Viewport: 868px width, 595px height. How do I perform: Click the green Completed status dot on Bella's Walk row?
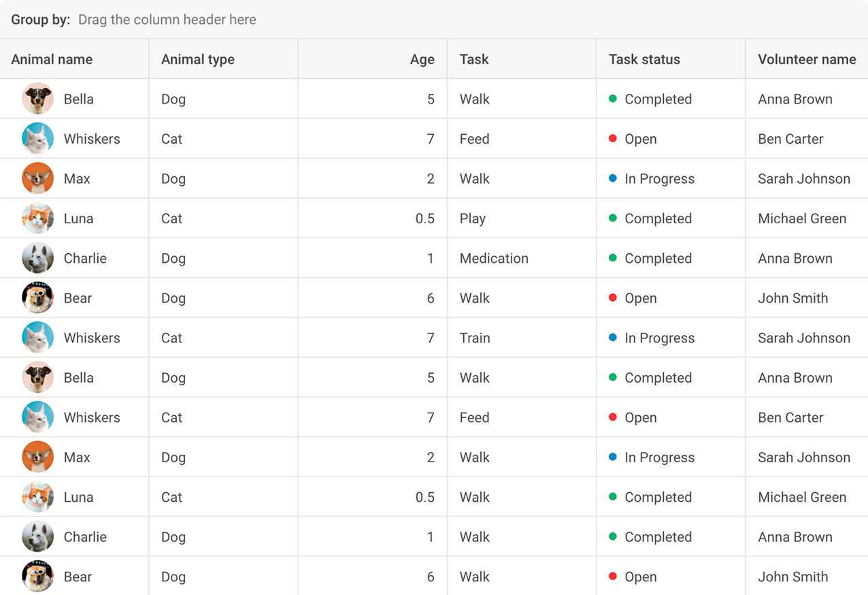pos(614,99)
